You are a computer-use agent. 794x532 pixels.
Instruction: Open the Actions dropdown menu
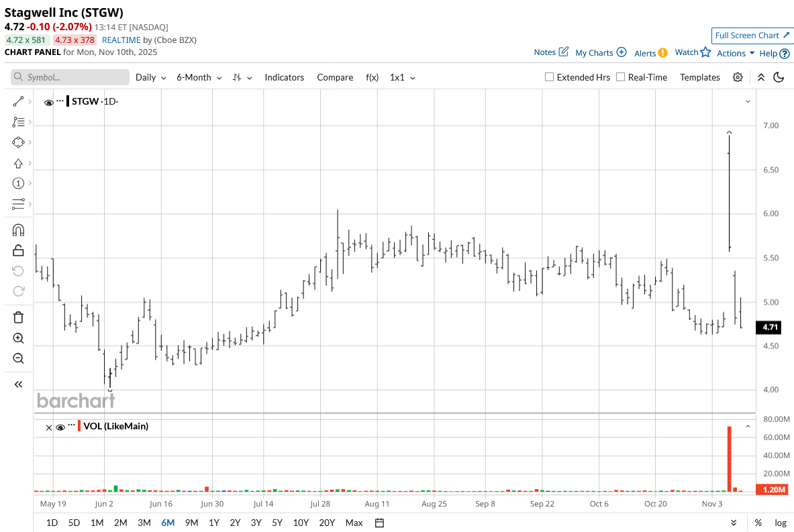735,53
